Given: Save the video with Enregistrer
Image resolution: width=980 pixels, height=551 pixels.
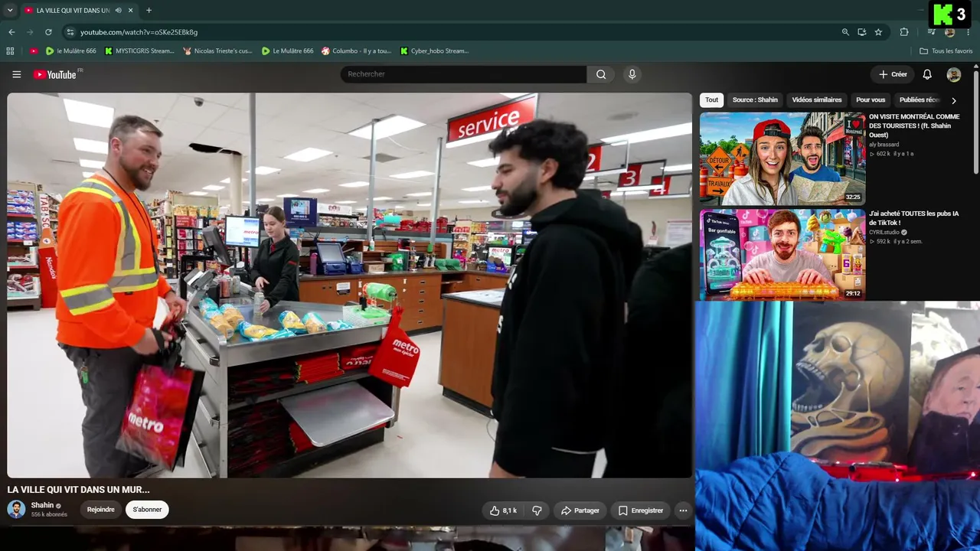Looking at the screenshot, I should pyautogui.click(x=640, y=510).
